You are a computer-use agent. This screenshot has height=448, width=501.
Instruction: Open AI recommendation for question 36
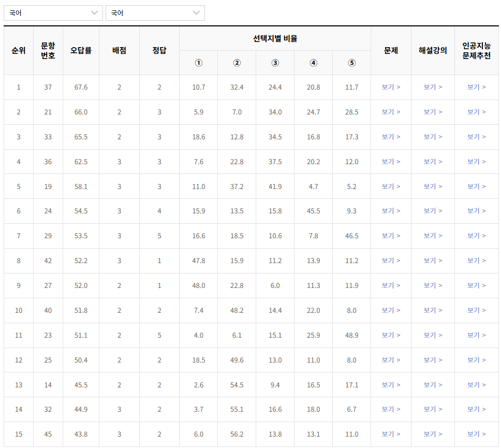pyautogui.click(x=476, y=162)
